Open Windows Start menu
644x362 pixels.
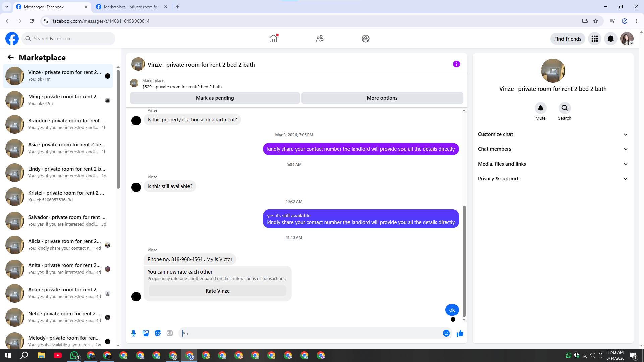click(x=8, y=355)
